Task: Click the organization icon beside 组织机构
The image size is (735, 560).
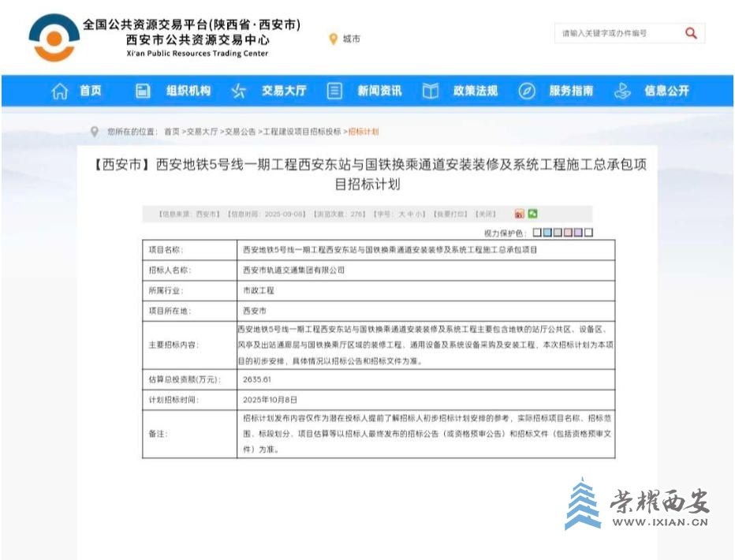Action: 143,91
